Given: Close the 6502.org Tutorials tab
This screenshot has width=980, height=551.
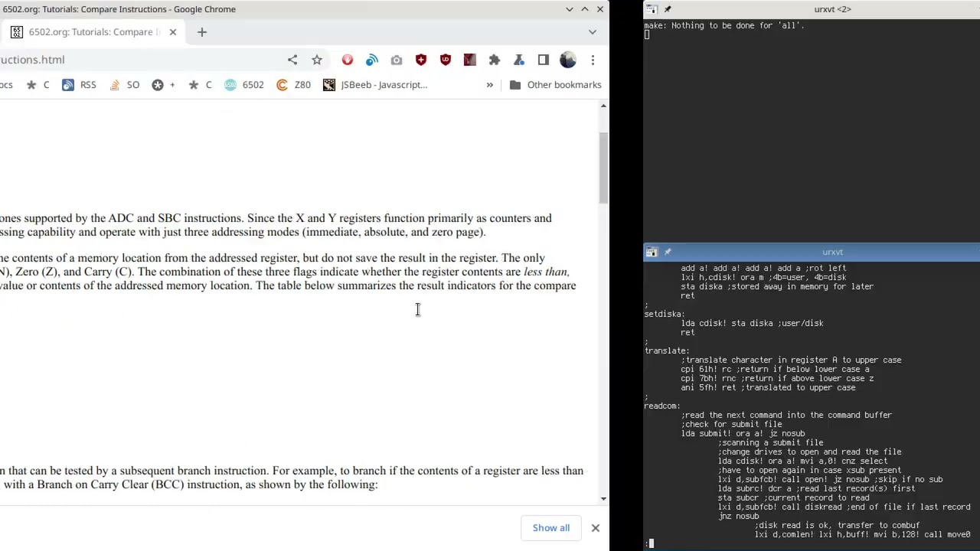Looking at the screenshot, I should 172,32.
